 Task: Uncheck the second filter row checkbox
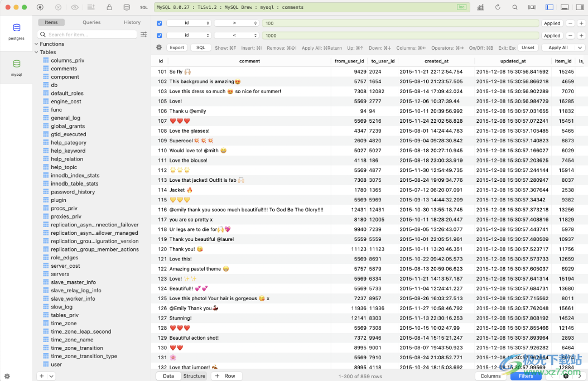point(160,36)
